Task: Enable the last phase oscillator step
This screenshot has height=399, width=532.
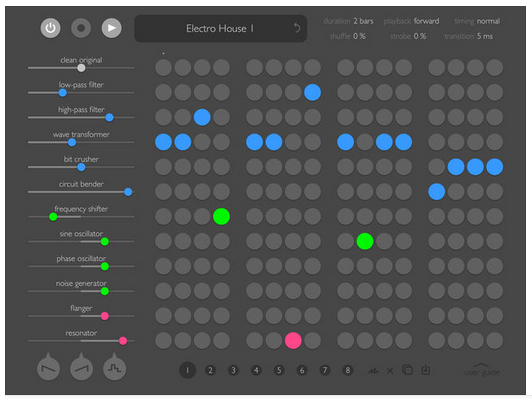Action: point(495,266)
